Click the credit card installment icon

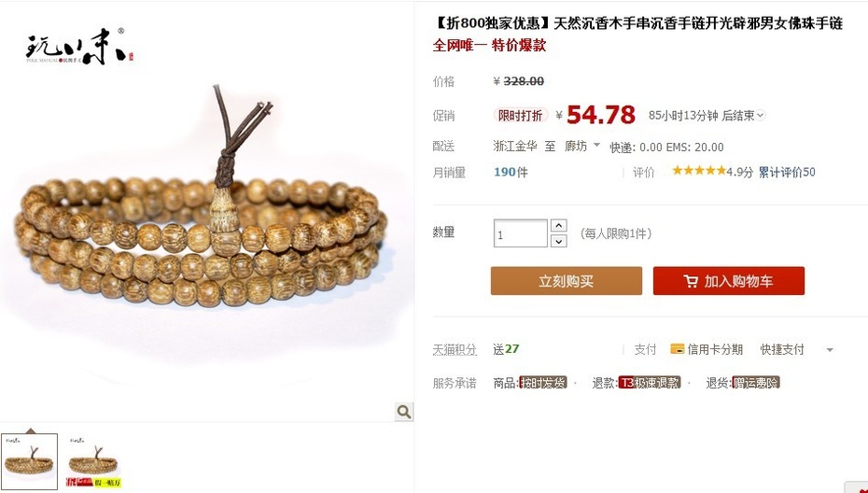tap(677, 349)
